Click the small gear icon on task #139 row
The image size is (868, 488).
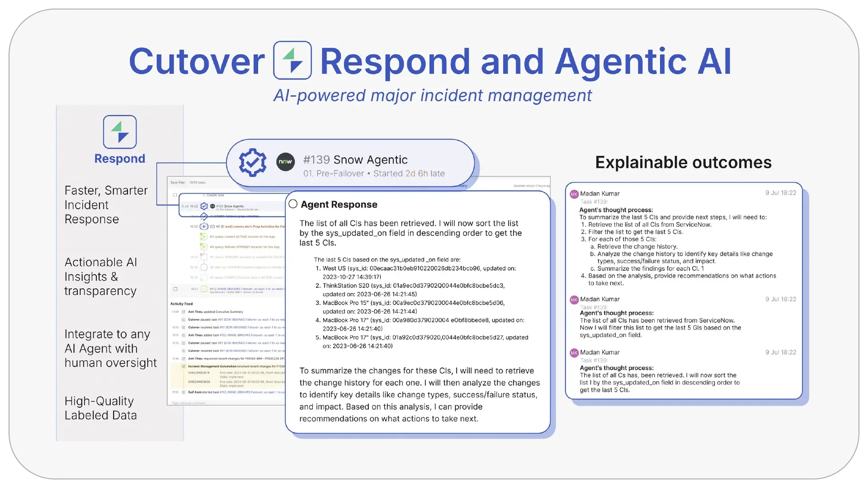point(204,206)
